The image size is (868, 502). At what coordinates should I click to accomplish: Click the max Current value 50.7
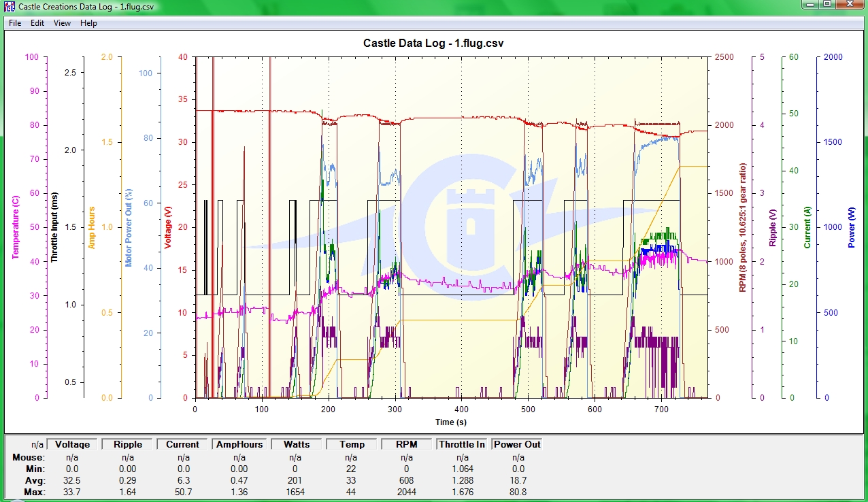183,492
